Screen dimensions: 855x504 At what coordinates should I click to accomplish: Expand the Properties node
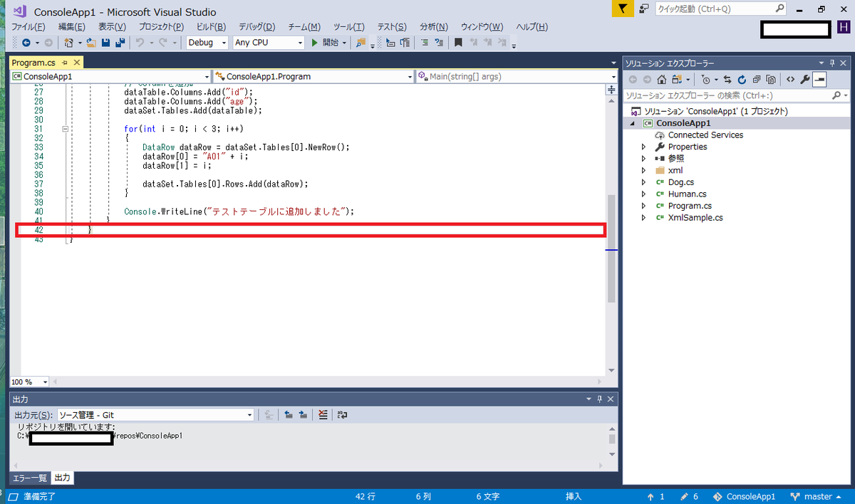(643, 147)
